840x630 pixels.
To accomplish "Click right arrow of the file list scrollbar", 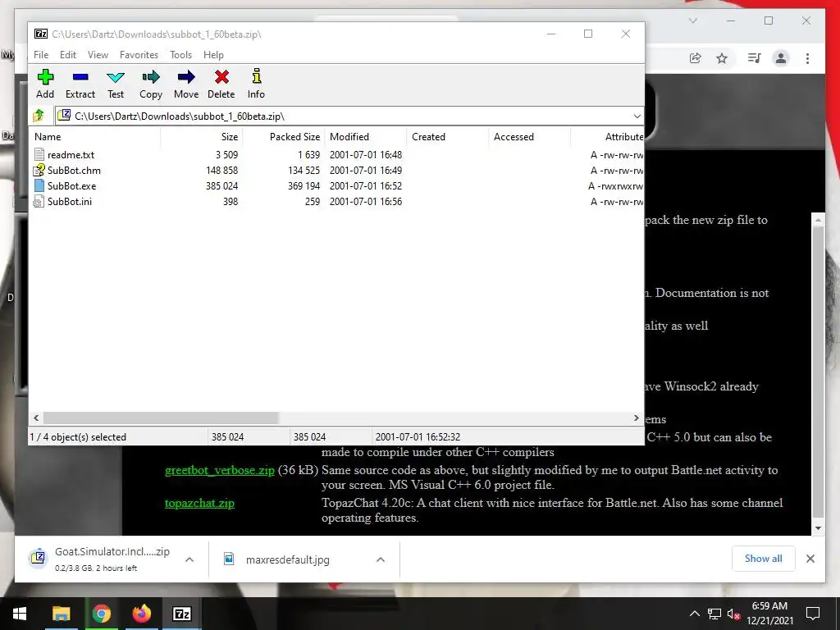I will pos(636,418).
